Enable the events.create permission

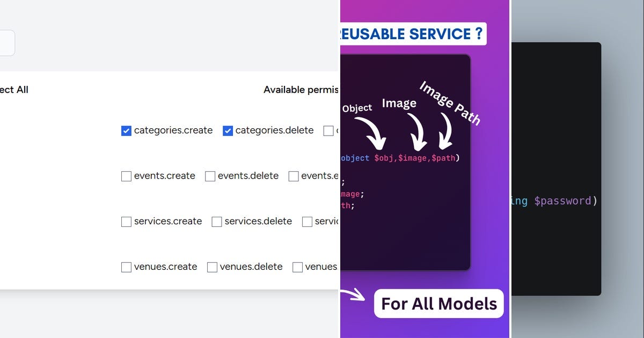(x=126, y=176)
